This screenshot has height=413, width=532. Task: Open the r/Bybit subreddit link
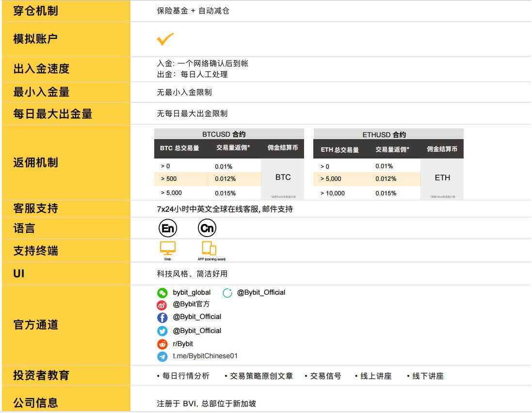183,344
